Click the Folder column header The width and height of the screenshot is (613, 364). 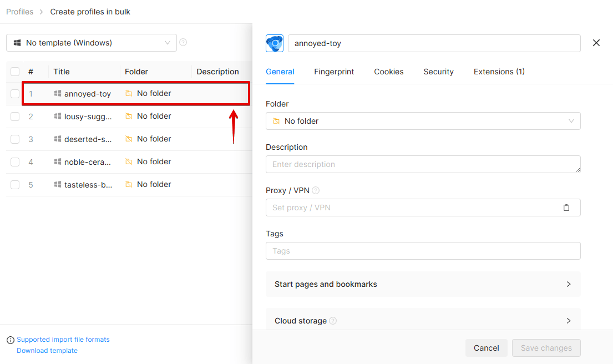tap(136, 72)
